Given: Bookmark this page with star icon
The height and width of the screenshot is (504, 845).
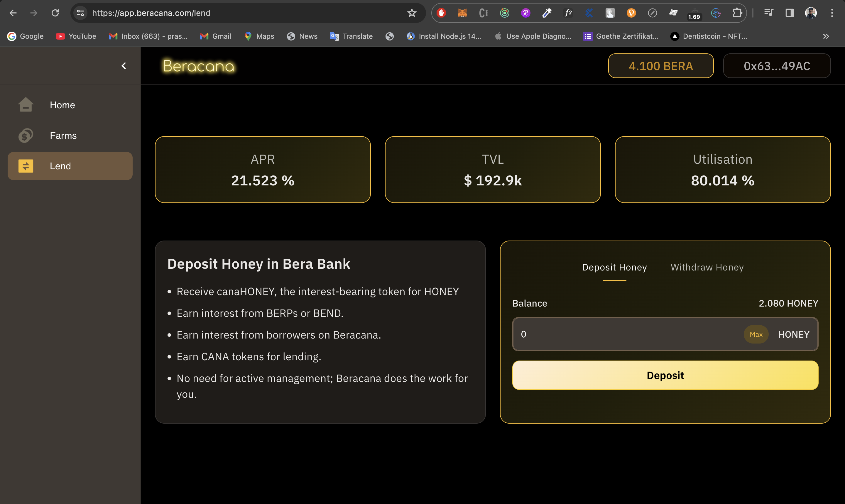Looking at the screenshot, I should tap(412, 13).
